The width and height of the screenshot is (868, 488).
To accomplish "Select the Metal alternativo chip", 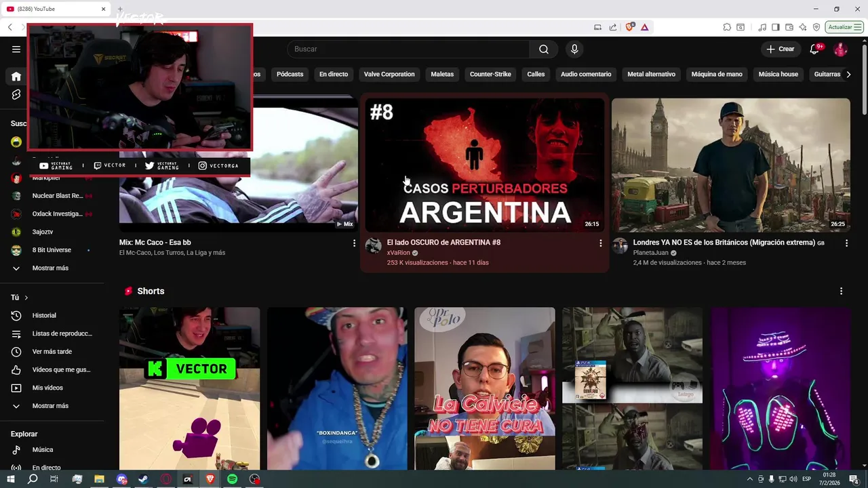I will (651, 74).
